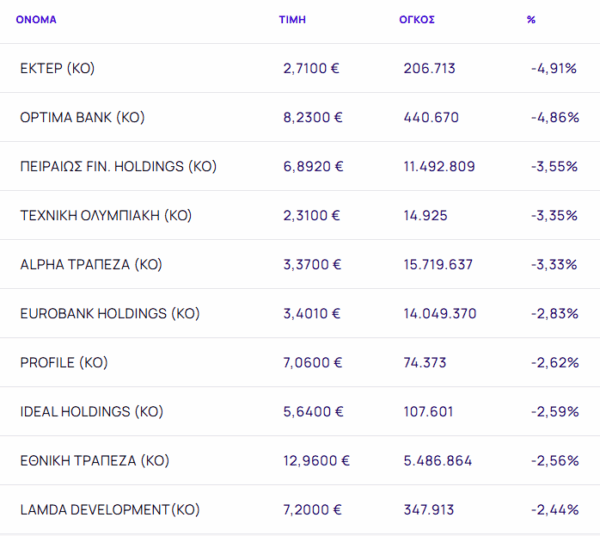Image resolution: width=600 pixels, height=536 pixels.
Task: Click the ΤΙΜΗ column header
Action: coord(292,19)
